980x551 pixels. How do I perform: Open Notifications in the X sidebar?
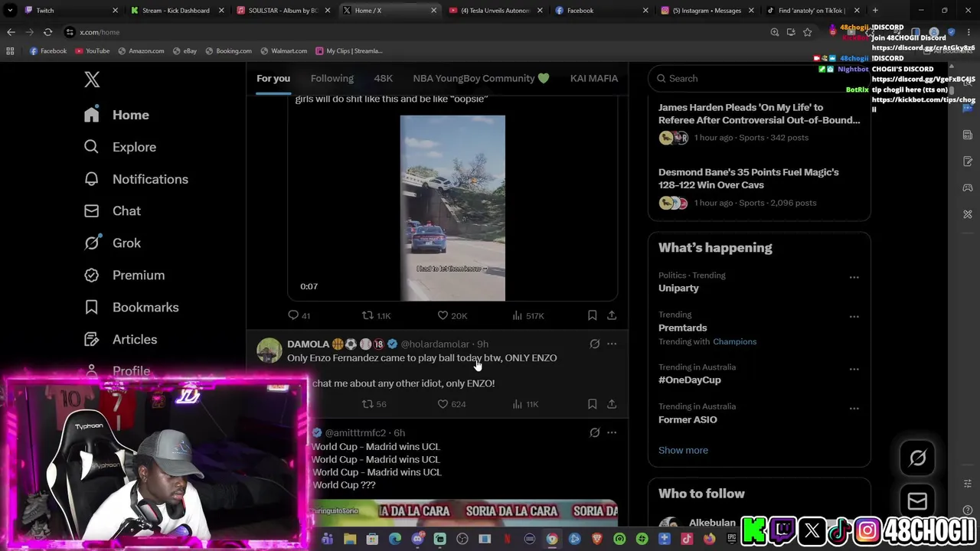(x=136, y=179)
